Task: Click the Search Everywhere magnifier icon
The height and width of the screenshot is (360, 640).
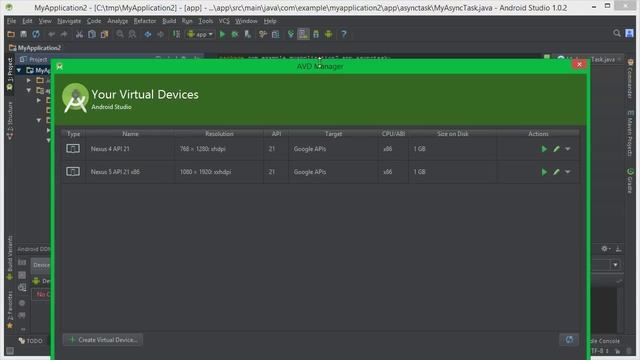Action: (616, 33)
